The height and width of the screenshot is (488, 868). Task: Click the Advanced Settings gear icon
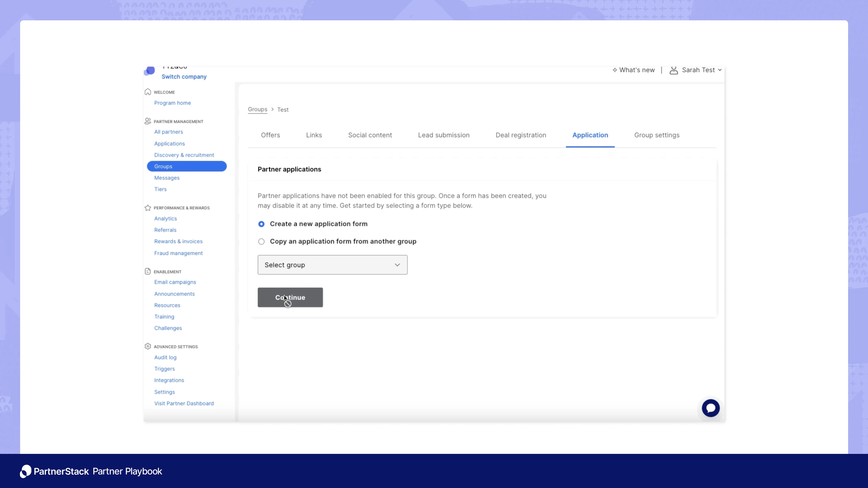tap(148, 346)
